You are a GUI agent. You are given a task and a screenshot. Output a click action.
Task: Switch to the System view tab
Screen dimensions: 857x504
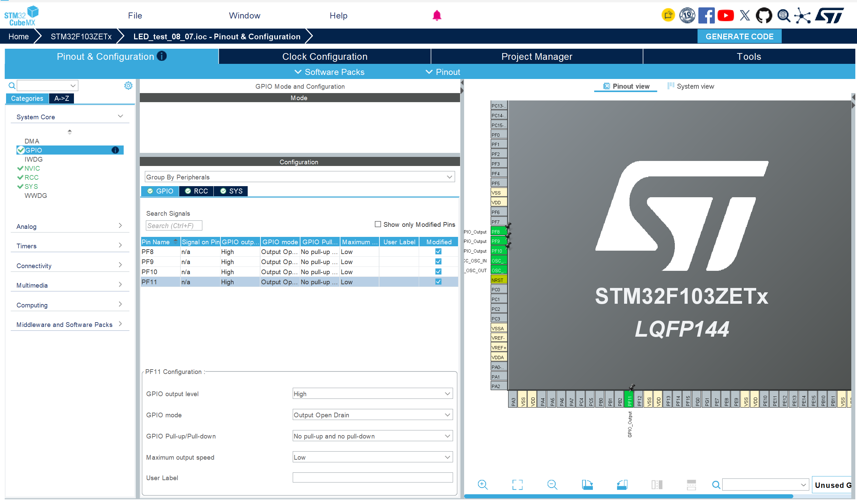click(x=690, y=86)
